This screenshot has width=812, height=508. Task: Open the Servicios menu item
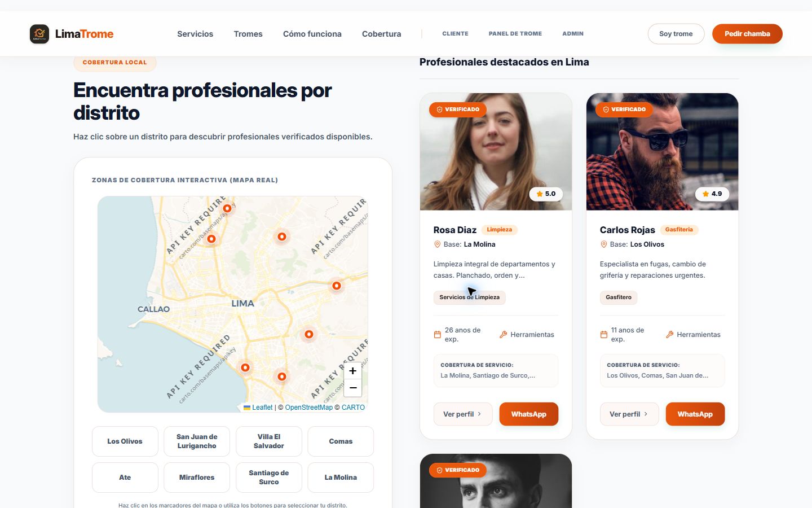point(195,34)
